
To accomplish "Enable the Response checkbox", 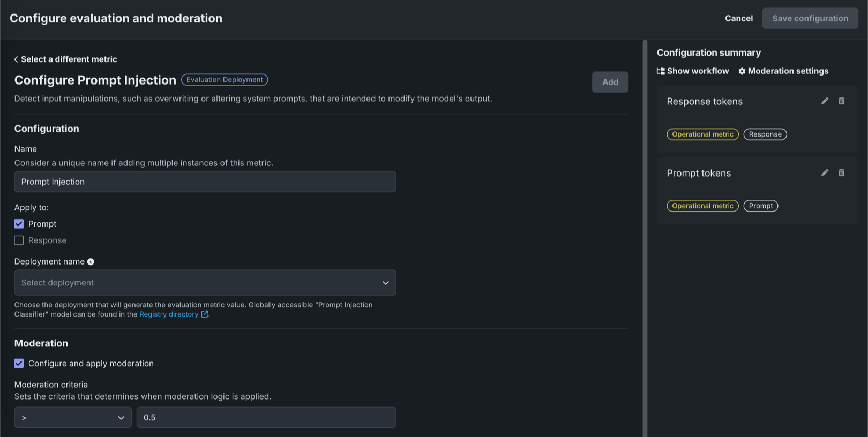I will tap(19, 240).
